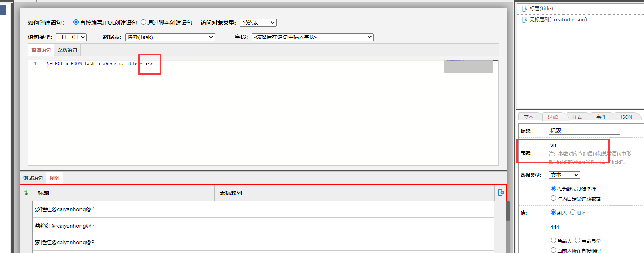Viewport: 644px width, 253px height.
Task: Select 当前人 radio option
Action: coord(553,241)
